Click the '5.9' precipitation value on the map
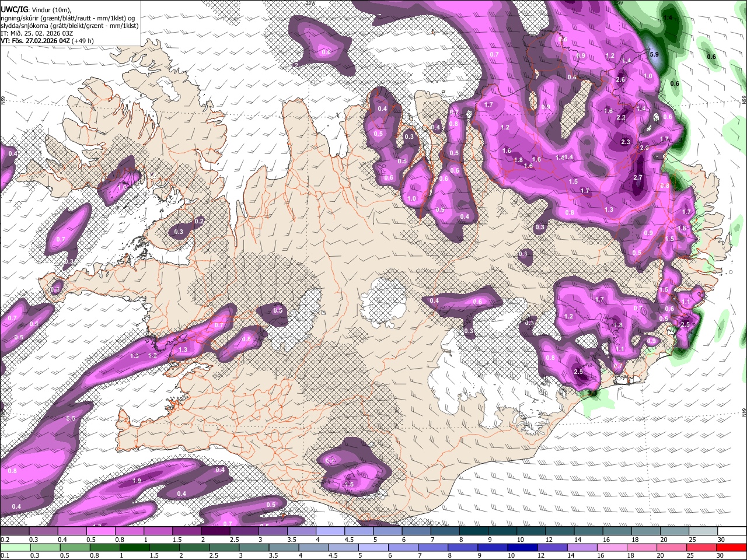The width and height of the screenshot is (747, 560). pos(654,54)
